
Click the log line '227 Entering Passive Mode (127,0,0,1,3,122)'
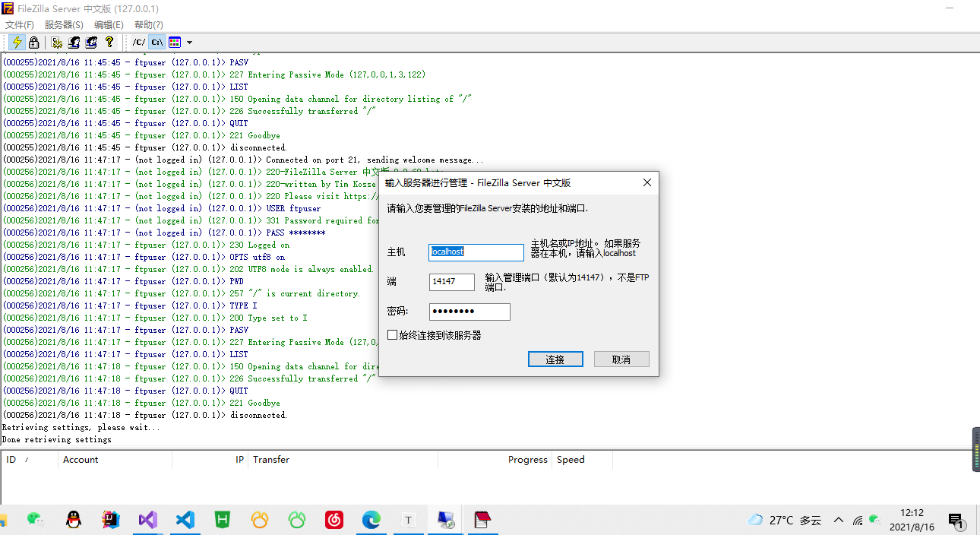pyautogui.click(x=214, y=74)
